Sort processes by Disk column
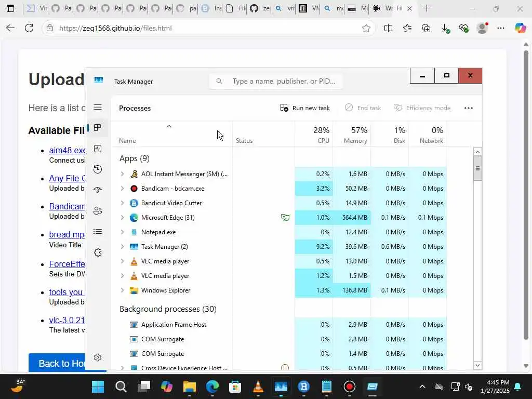Image resolution: width=532 pixels, height=399 pixels. click(390, 135)
